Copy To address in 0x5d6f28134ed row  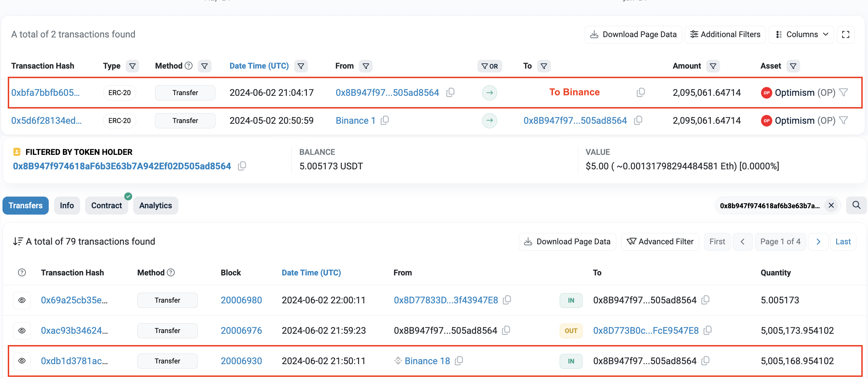click(x=638, y=120)
